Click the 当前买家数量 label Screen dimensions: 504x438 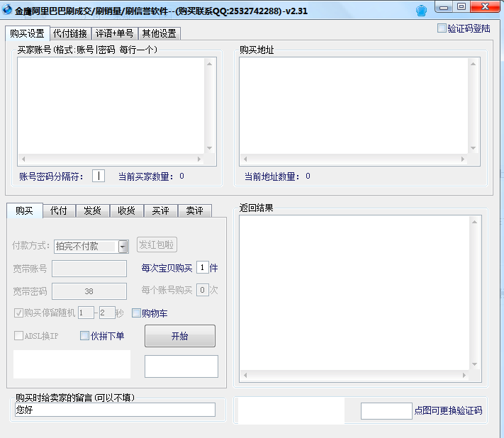tap(146, 176)
